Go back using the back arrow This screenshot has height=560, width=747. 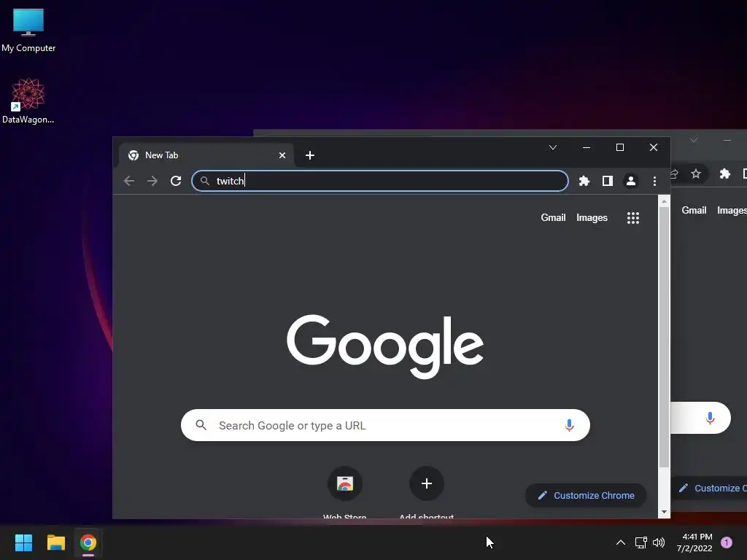[x=129, y=181]
